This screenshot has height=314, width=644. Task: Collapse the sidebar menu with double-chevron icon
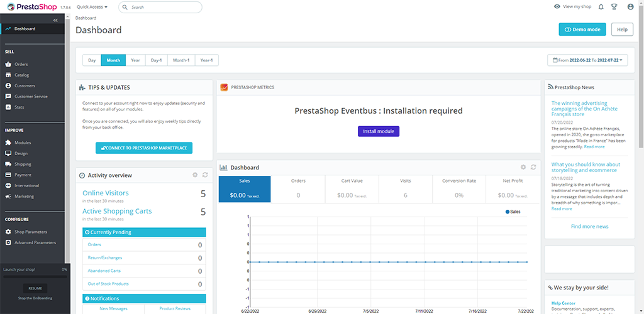[x=56, y=20]
